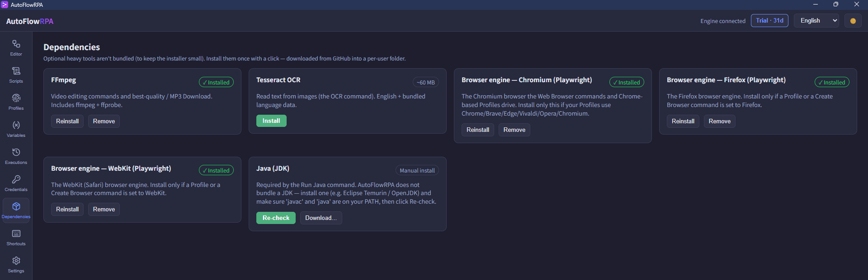This screenshot has height=280, width=868.
Task: Reinstall FFmpeg
Action: pyautogui.click(x=67, y=121)
